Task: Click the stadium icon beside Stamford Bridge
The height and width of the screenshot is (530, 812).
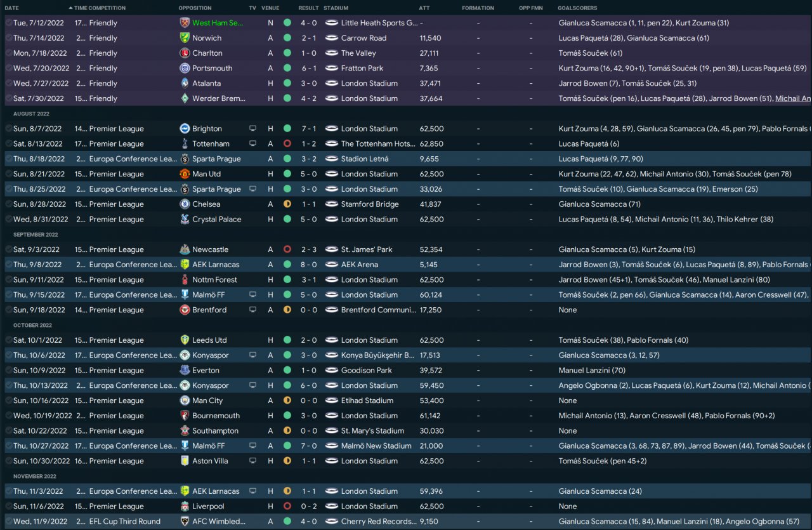Action: coord(331,204)
